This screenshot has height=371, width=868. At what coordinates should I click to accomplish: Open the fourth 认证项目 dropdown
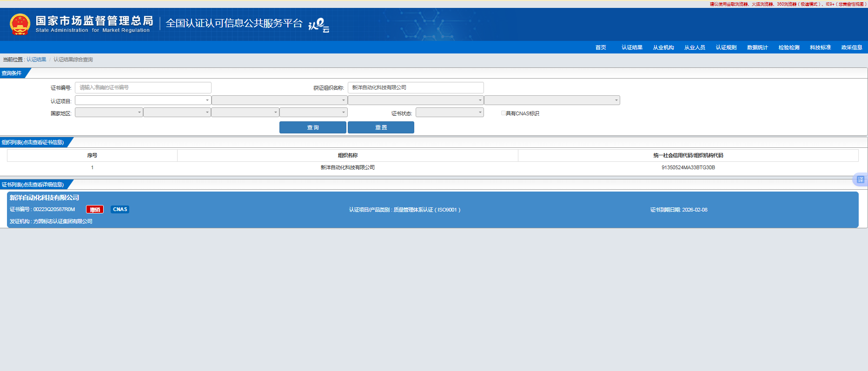(x=552, y=100)
